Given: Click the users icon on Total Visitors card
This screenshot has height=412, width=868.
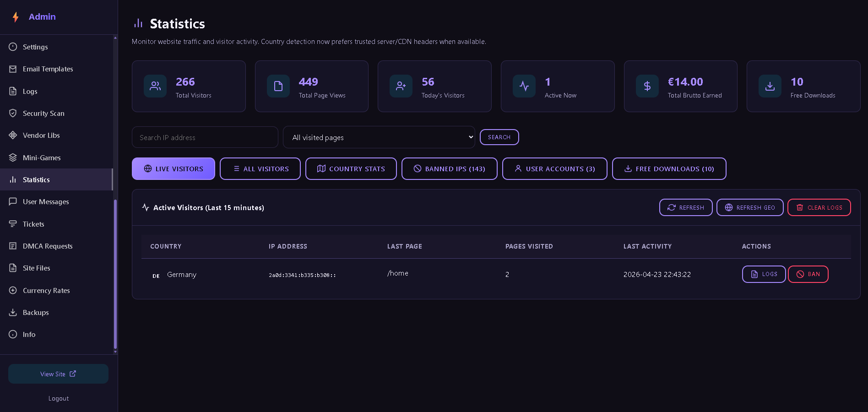Looking at the screenshot, I should (x=155, y=86).
